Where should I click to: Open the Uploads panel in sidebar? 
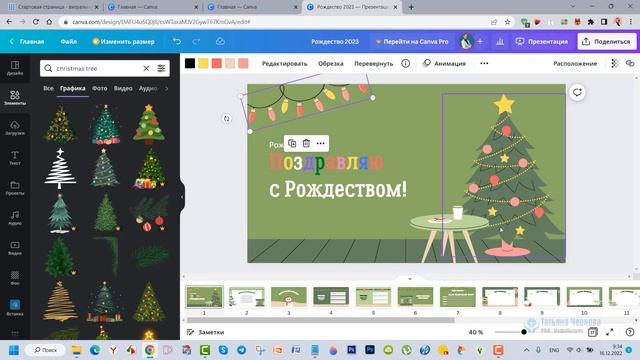tap(15, 128)
